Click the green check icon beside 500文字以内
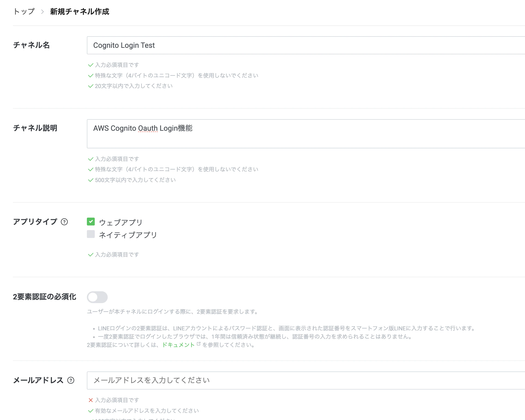Viewport: 525px width, 420px height. 91,180
